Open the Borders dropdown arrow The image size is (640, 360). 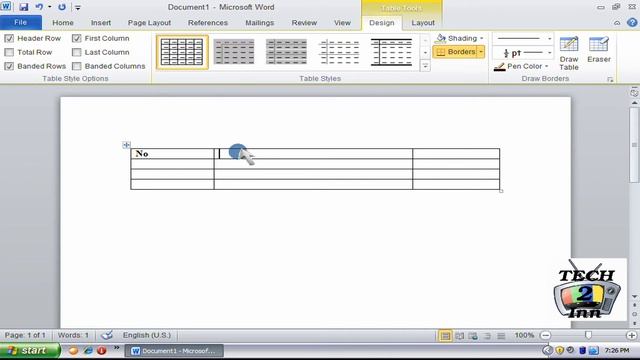[481, 52]
